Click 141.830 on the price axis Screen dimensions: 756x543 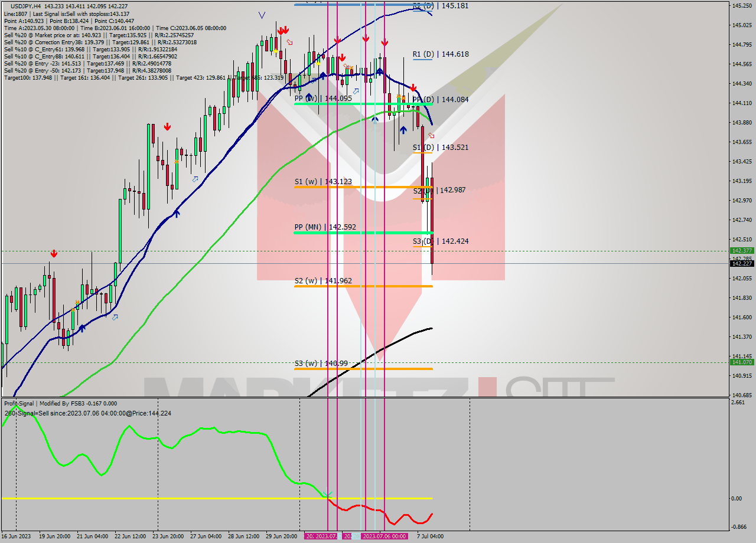(x=741, y=297)
